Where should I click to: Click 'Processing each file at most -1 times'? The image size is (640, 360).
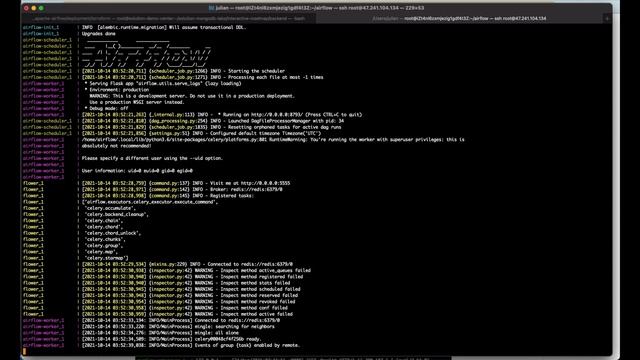coord(202,77)
